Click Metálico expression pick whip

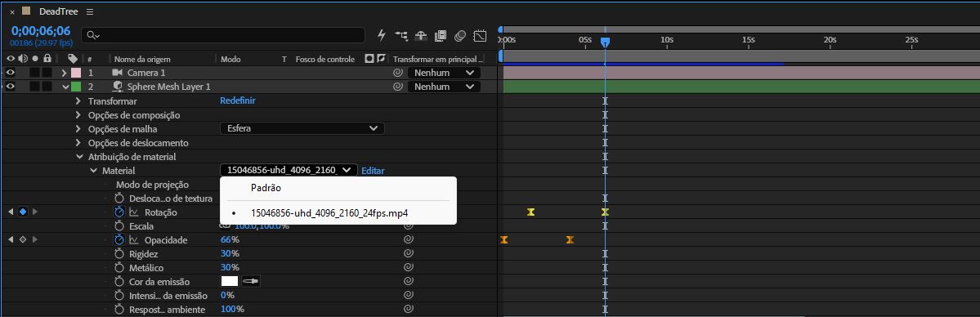tap(408, 268)
